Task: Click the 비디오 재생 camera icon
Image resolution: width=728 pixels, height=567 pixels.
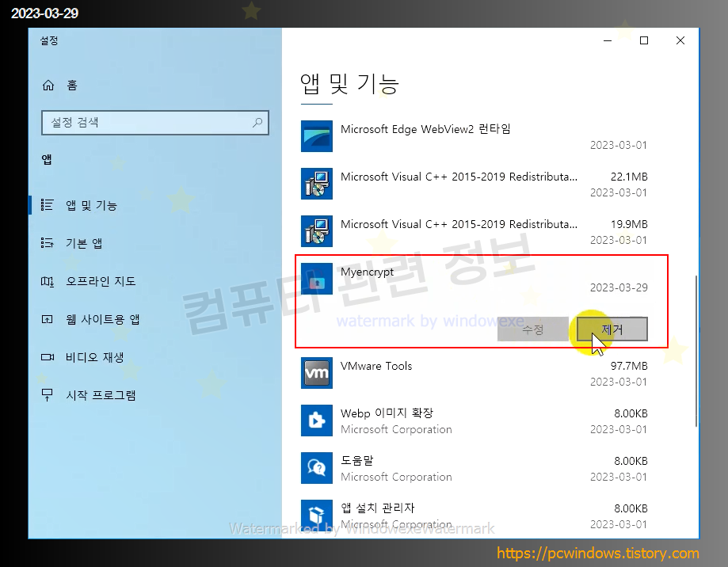Action: pyautogui.click(x=48, y=357)
